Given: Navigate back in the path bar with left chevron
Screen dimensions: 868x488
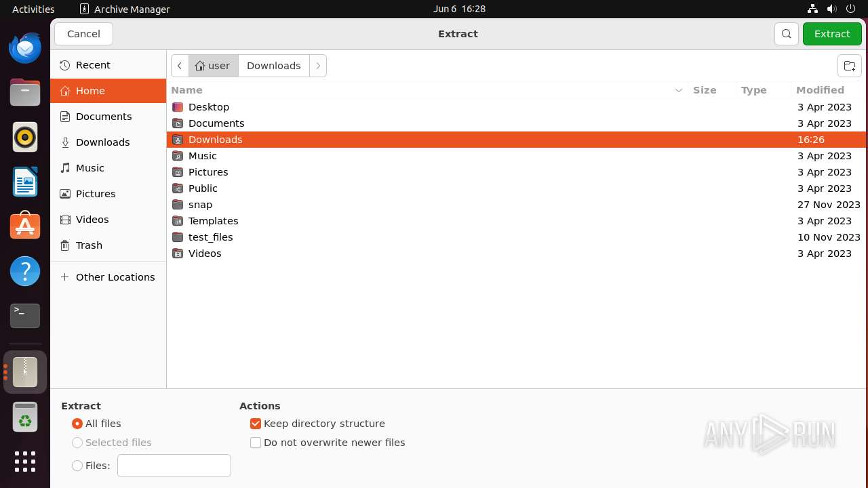Looking at the screenshot, I should click(x=180, y=66).
